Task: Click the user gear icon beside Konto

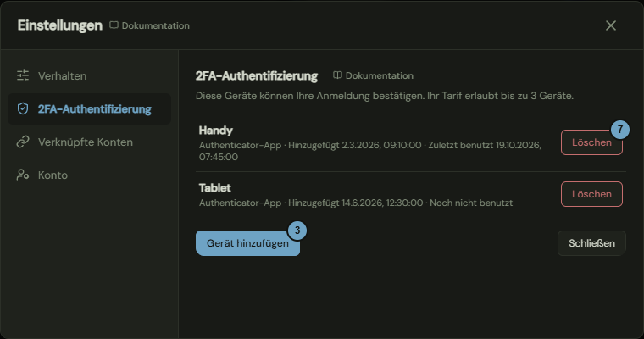Action: (23, 175)
